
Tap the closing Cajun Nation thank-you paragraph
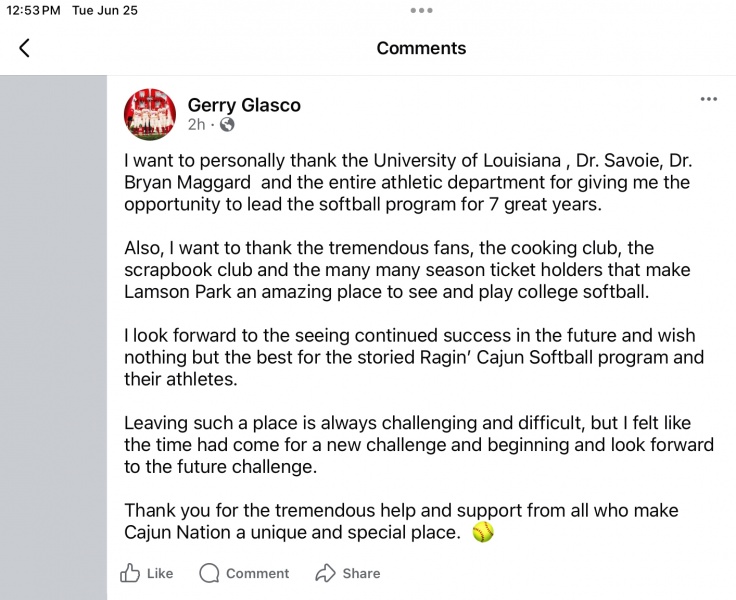[401, 521]
